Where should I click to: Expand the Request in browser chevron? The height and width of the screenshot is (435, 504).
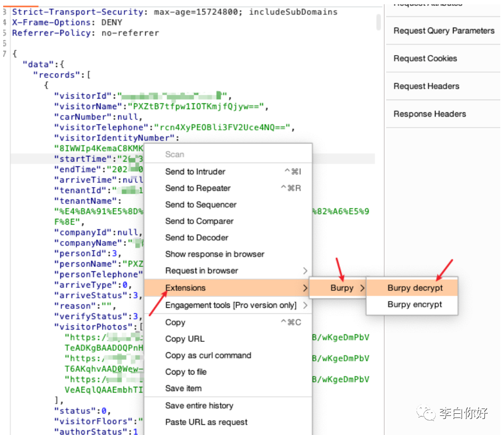coord(305,271)
